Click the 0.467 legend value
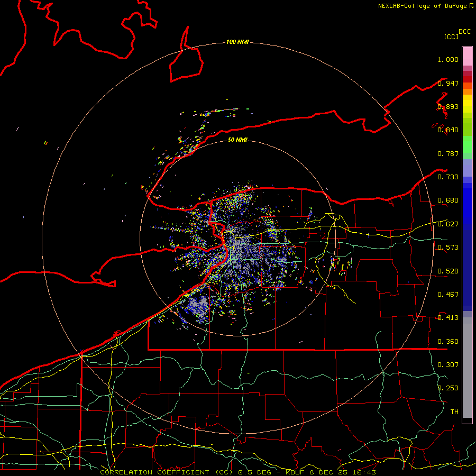Viewport: 476px width, 476px height. (448, 295)
